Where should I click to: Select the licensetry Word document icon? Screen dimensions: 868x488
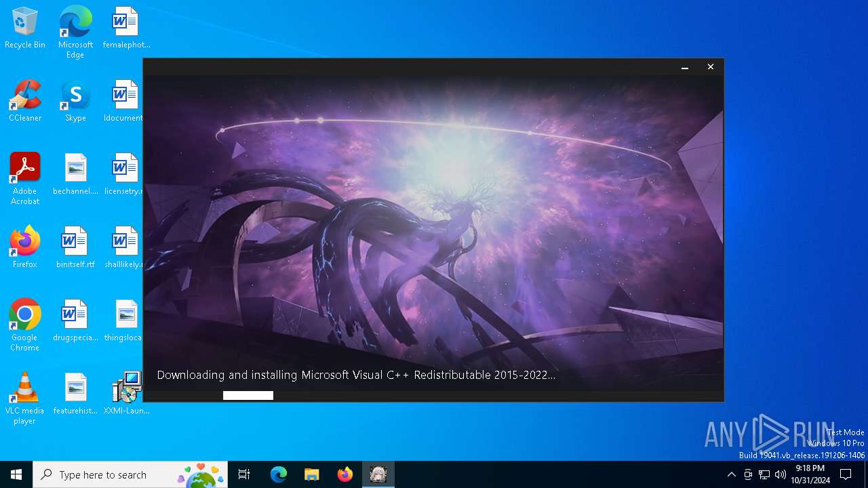[x=124, y=175]
